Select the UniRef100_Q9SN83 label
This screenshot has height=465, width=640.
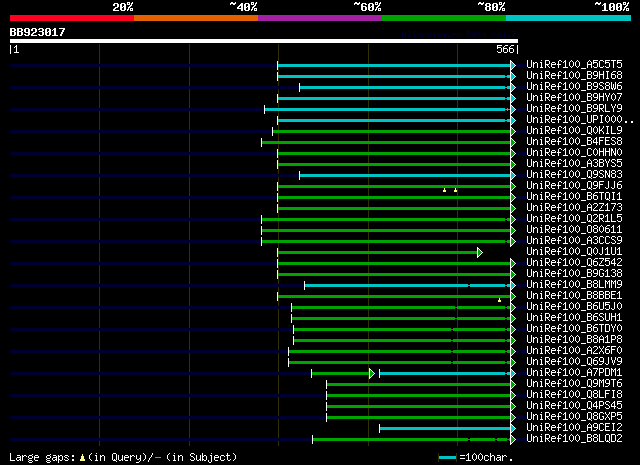574,174
